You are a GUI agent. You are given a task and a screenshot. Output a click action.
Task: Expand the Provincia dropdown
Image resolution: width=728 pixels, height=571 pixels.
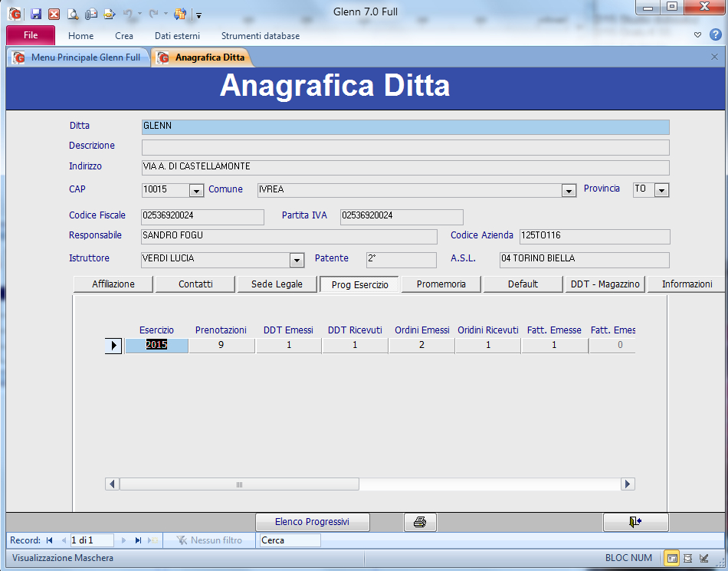tap(661, 190)
